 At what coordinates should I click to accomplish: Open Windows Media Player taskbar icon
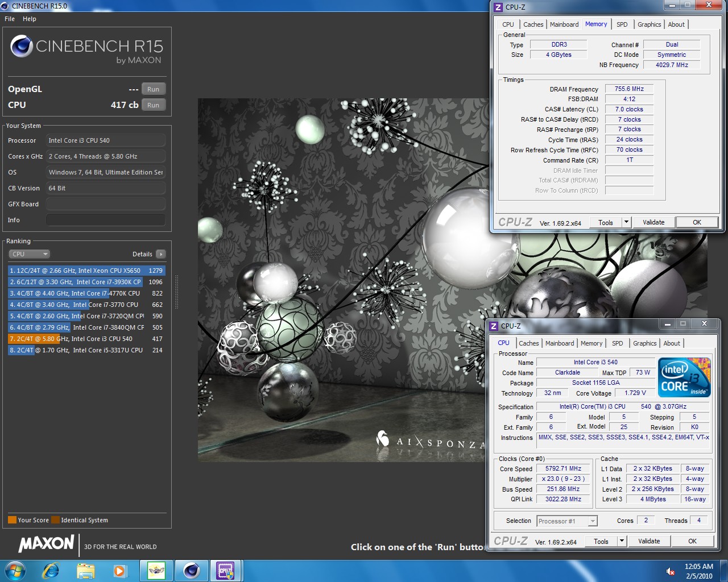[119, 570]
